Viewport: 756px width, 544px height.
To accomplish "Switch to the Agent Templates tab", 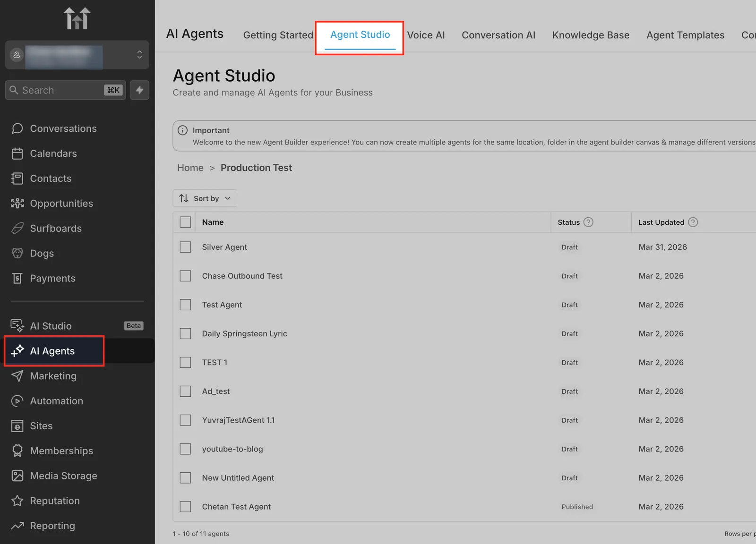I will [685, 35].
